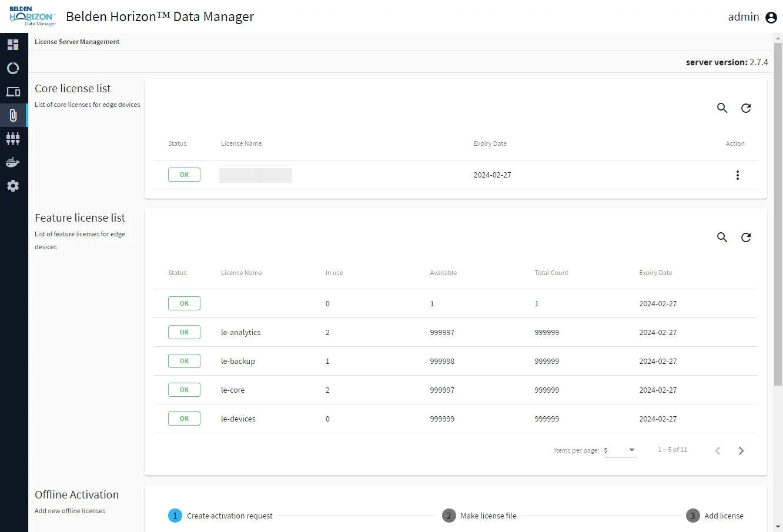Screen dimensions: 783x532
Task: Click OK status badge in Core license row
Action: pos(184,175)
